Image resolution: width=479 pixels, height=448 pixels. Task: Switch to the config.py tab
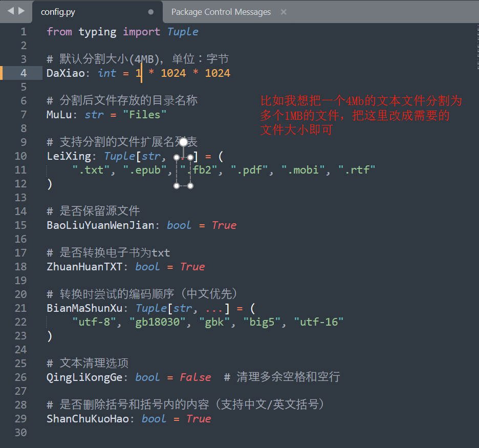97,12
